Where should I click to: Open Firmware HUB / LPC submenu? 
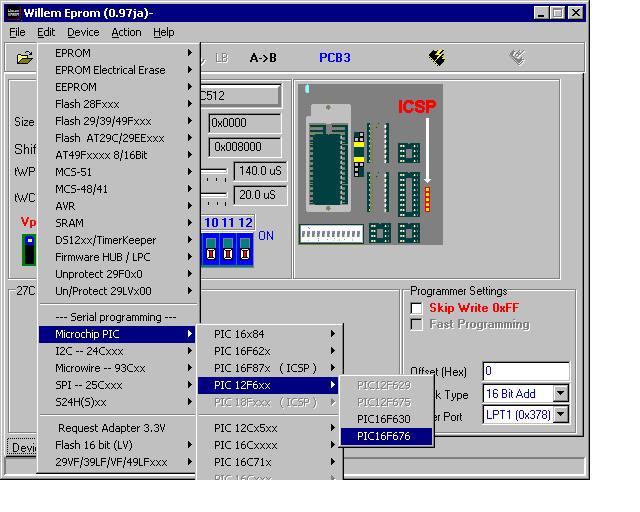click(x=117, y=257)
